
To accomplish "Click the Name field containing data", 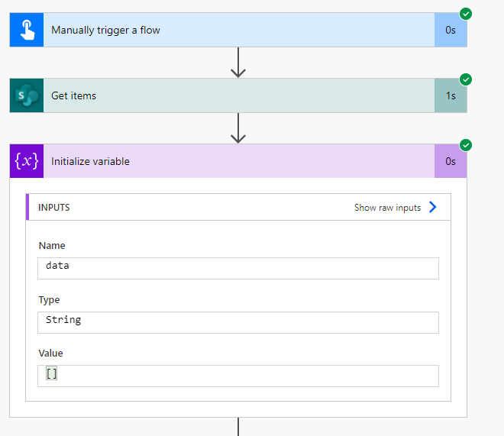I will pyautogui.click(x=238, y=267).
